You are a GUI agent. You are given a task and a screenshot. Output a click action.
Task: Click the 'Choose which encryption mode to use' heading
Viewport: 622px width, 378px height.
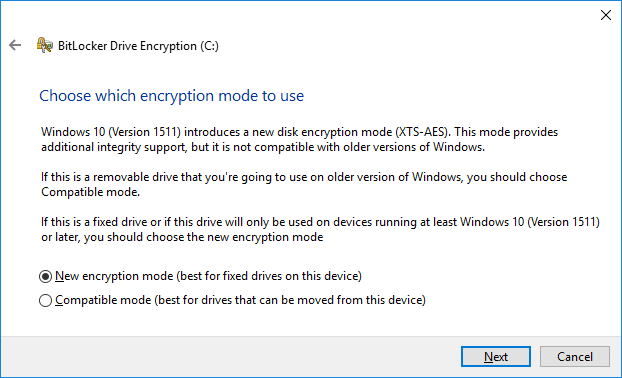(171, 96)
